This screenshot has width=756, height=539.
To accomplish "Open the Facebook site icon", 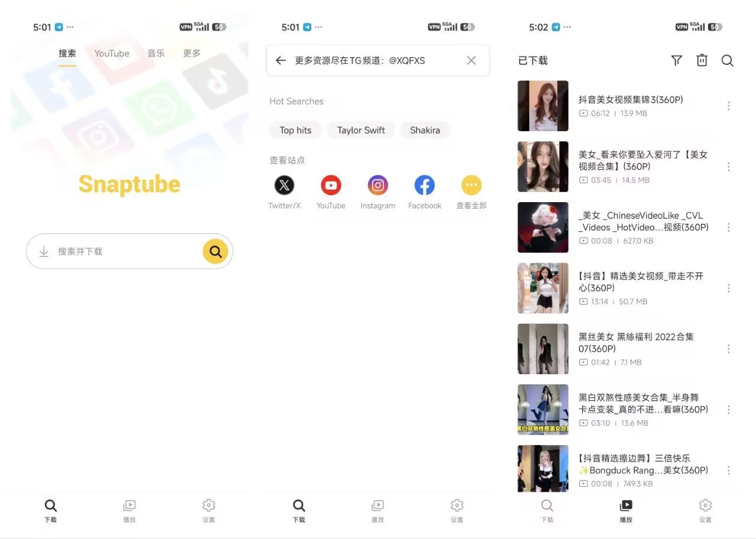I will tap(425, 186).
